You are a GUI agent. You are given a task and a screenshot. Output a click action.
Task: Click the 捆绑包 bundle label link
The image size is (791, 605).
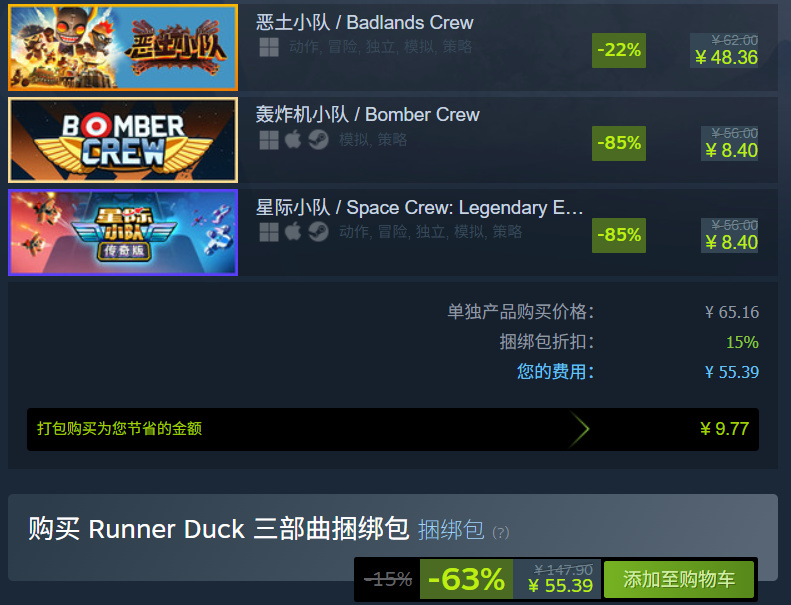click(x=451, y=530)
